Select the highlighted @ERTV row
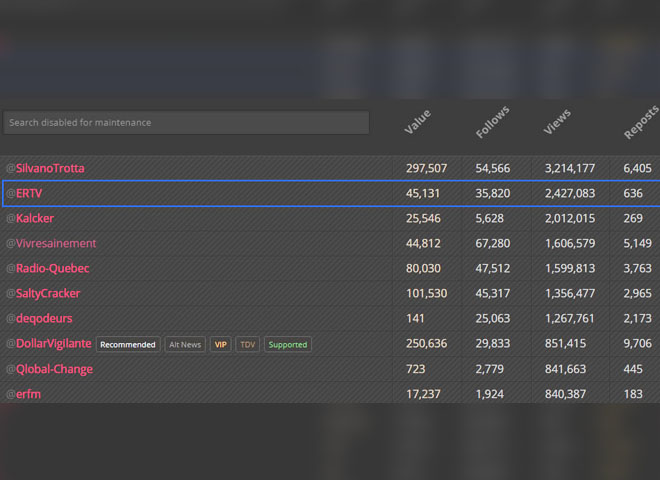Image resolution: width=660 pixels, height=480 pixels. click(331, 194)
